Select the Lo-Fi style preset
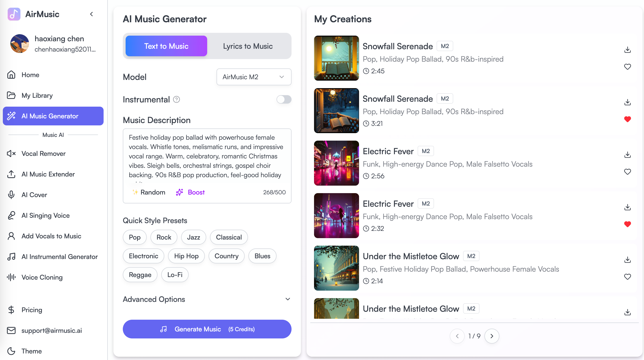 (175, 274)
